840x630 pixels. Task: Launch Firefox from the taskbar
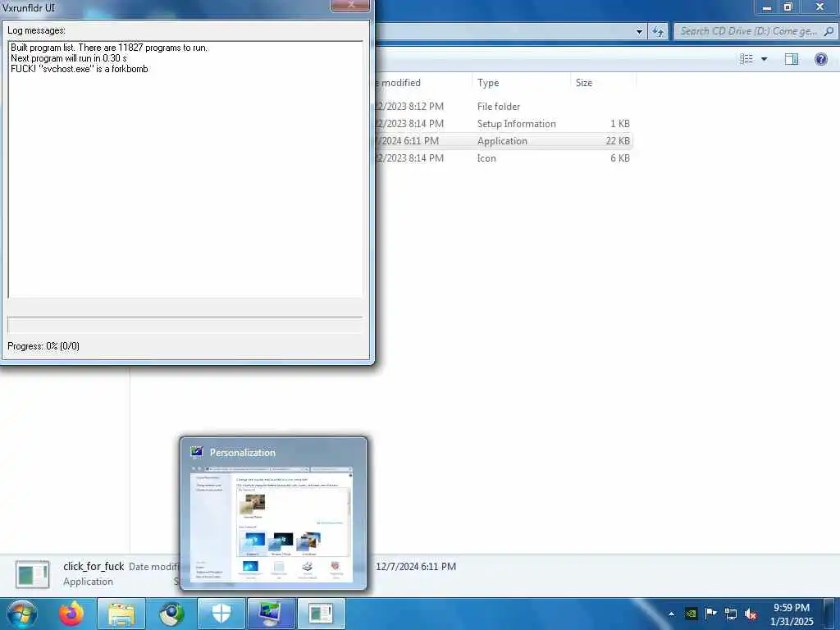[71, 614]
